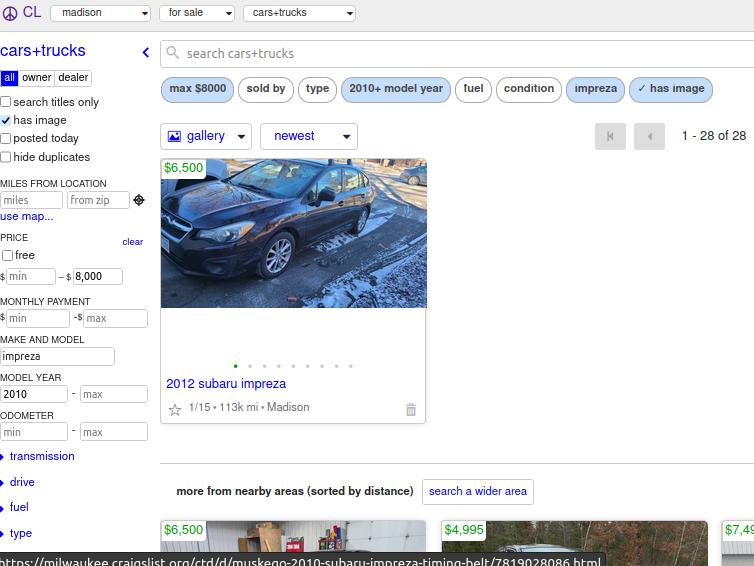
Task: Favorite the 2012 subaru impreza with the star
Action: tap(175, 410)
